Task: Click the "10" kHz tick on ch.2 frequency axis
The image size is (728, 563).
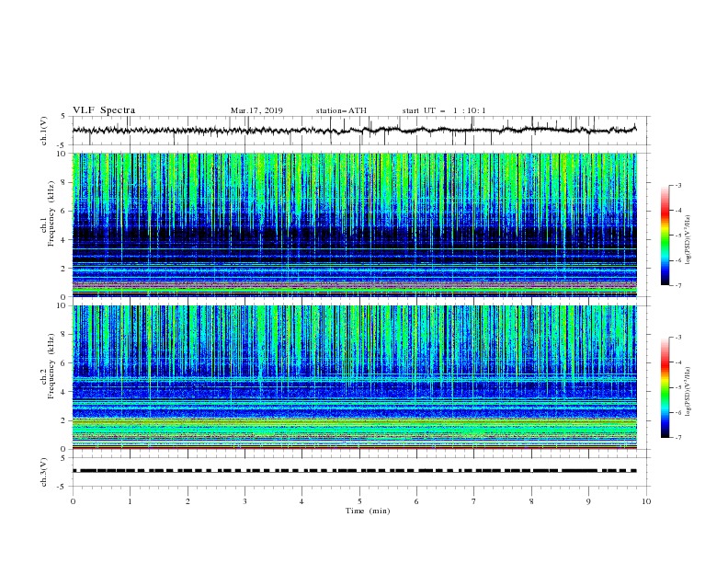Action: click(62, 305)
